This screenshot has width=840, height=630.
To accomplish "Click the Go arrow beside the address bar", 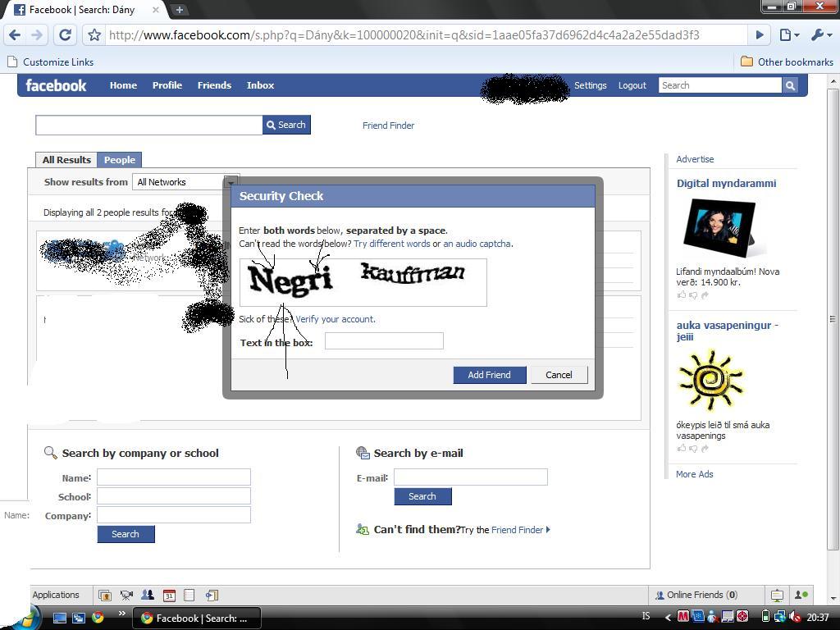I will 760,35.
